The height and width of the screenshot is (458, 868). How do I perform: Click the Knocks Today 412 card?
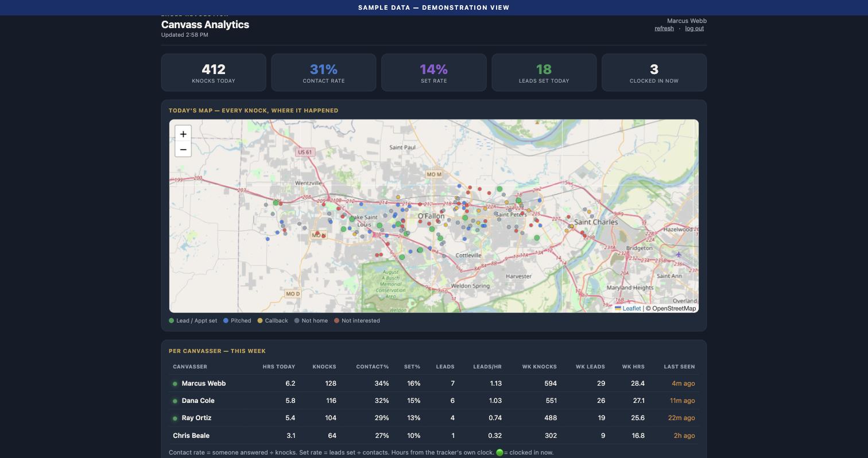click(x=214, y=72)
